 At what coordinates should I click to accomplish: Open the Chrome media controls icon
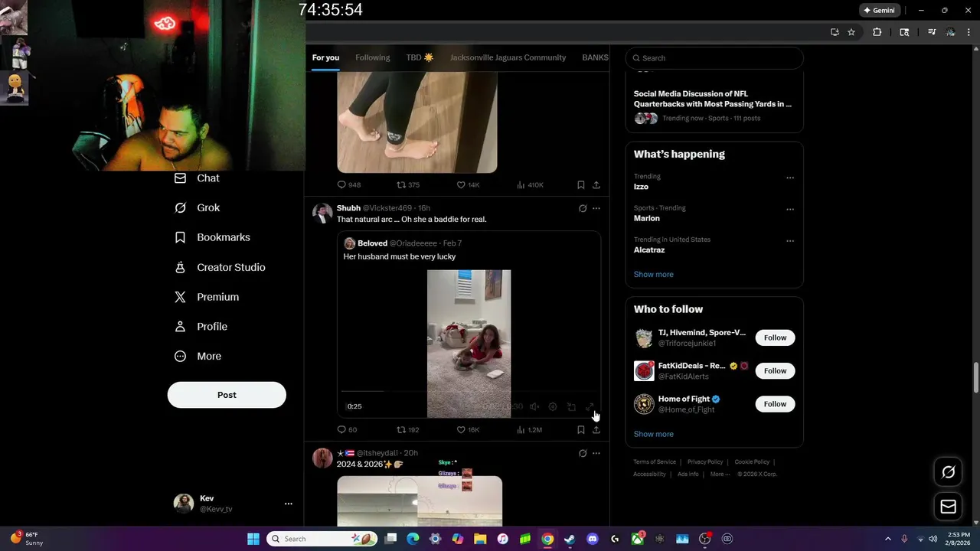tap(932, 32)
